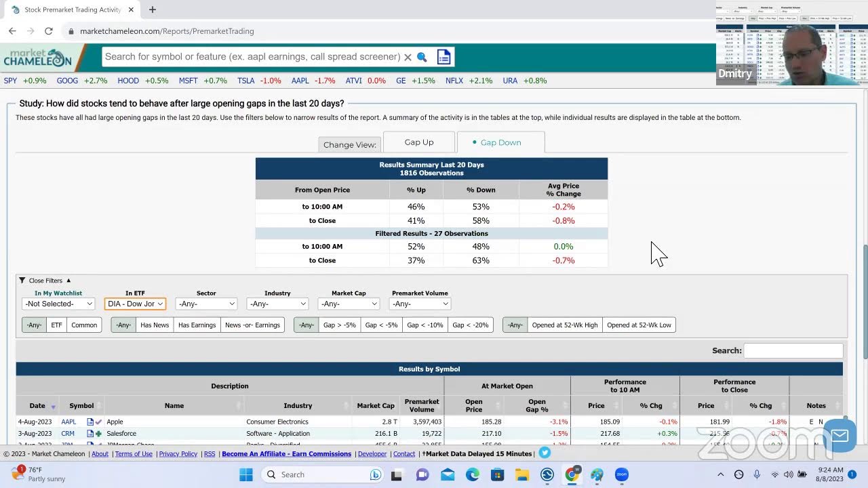Open the chat mail widget icon
The image size is (868, 488).
click(840, 436)
